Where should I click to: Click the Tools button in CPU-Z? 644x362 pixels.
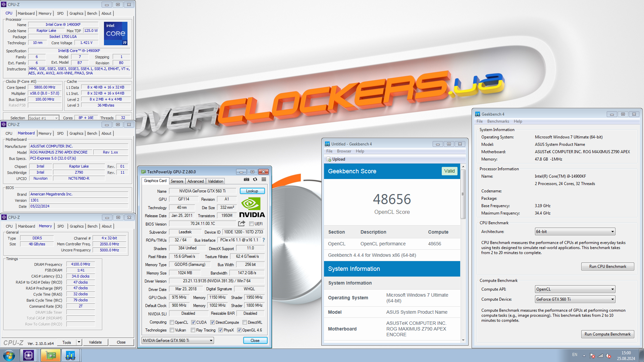pyautogui.click(x=67, y=342)
